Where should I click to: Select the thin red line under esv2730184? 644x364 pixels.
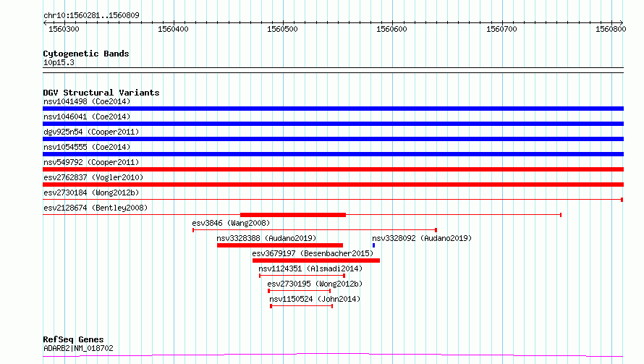tap(333, 200)
